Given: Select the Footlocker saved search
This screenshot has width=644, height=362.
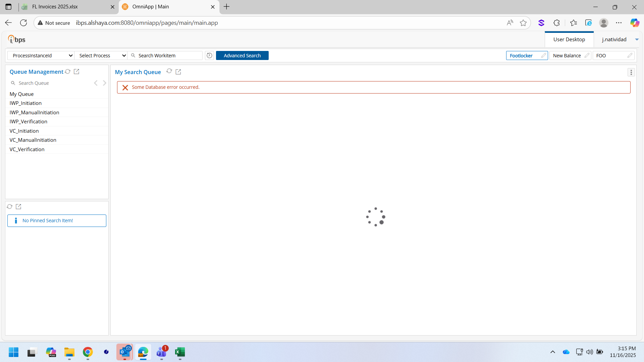Looking at the screenshot, I should (521, 56).
